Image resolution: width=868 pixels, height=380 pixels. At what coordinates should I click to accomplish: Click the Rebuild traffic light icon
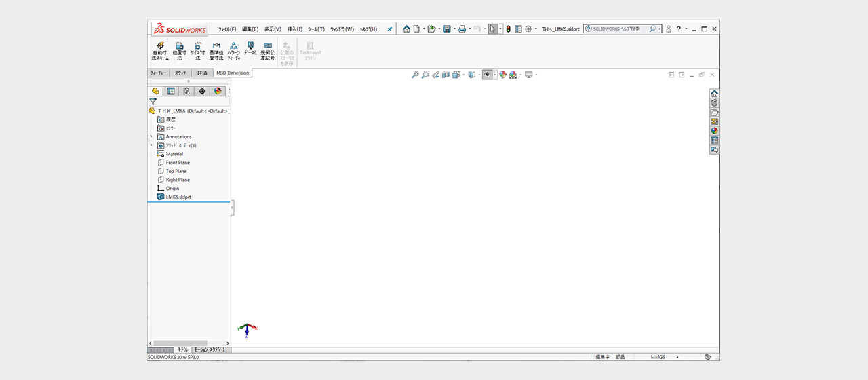tap(508, 29)
